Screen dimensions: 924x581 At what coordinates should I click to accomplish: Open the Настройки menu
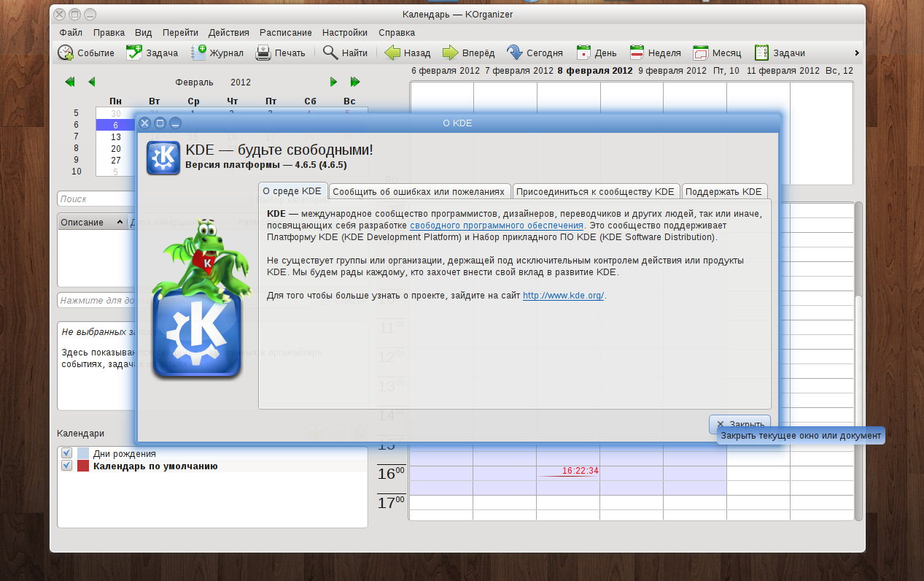(x=345, y=33)
